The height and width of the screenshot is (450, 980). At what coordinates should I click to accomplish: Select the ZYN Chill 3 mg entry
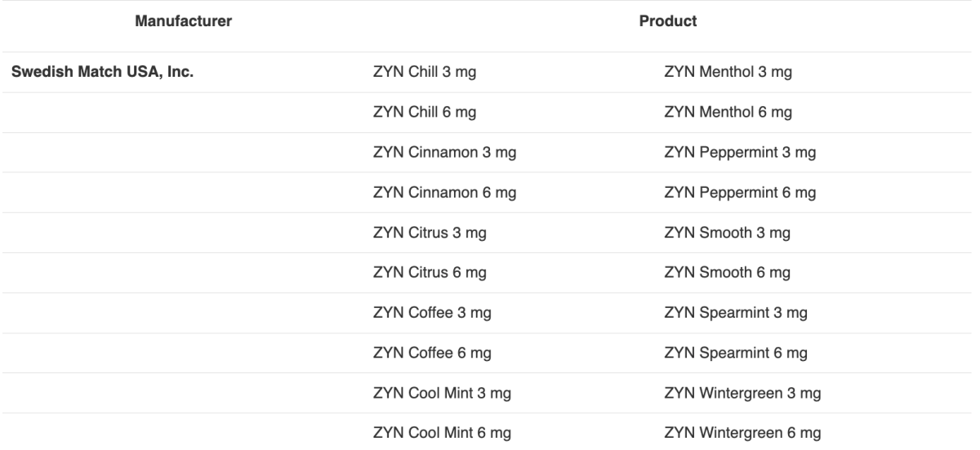[x=425, y=73]
